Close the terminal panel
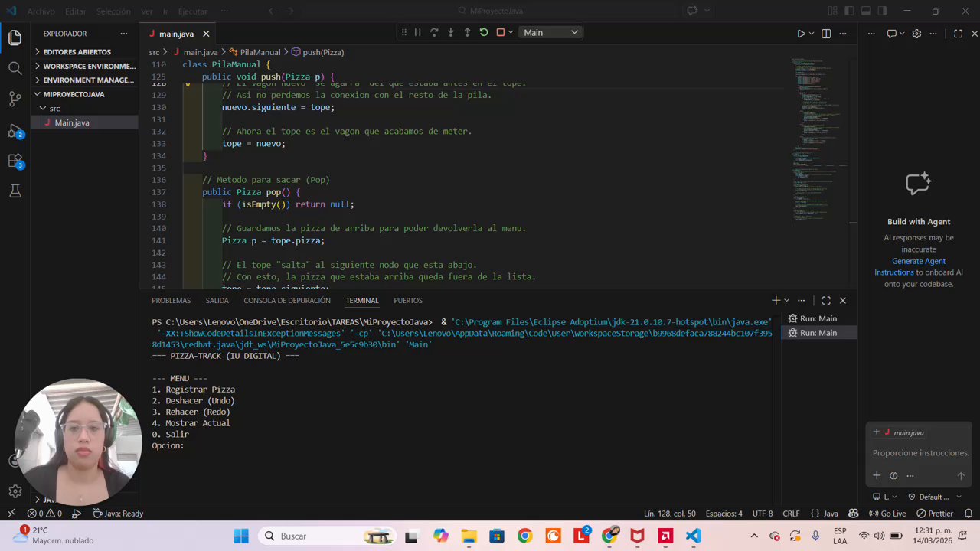980x551 pixels. pos(843,301)
